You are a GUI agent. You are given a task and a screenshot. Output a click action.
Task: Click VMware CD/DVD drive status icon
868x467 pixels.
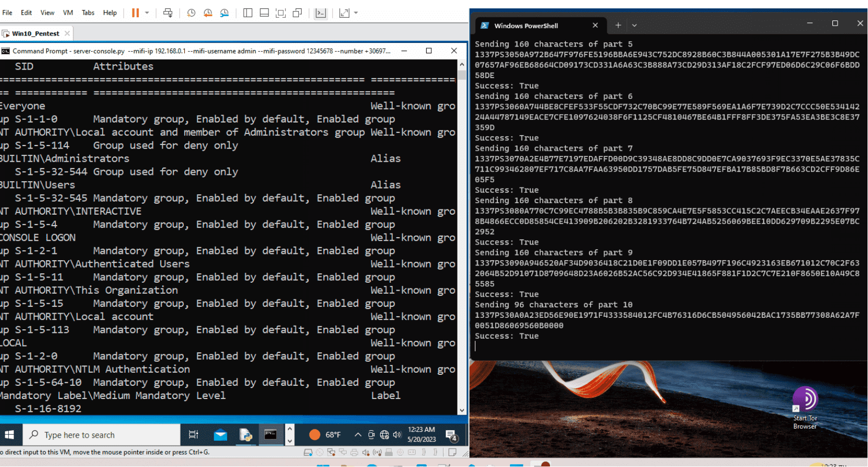[319, 452]
